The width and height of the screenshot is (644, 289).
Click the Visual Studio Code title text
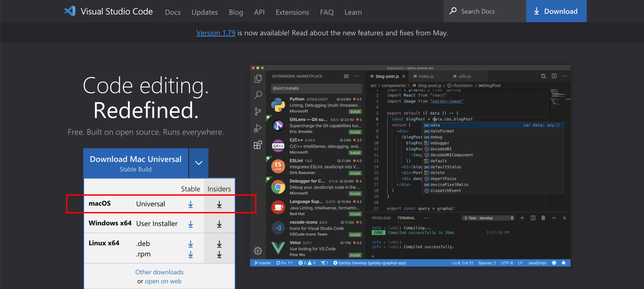coord(117,11)
